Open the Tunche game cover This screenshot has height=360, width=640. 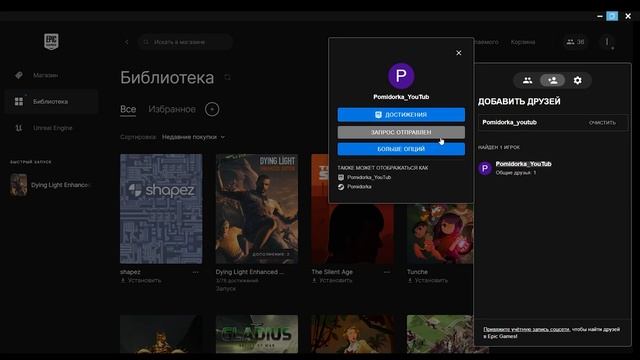(440, 233)
